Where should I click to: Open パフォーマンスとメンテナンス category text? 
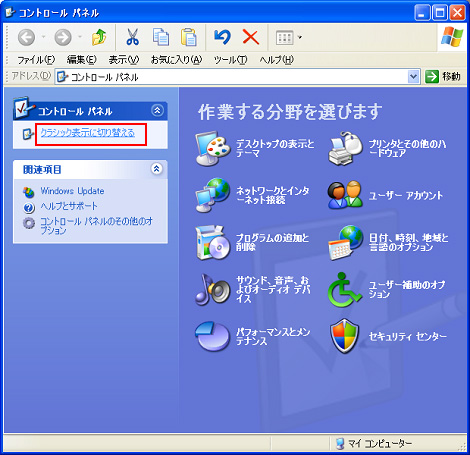click(273, 336)
